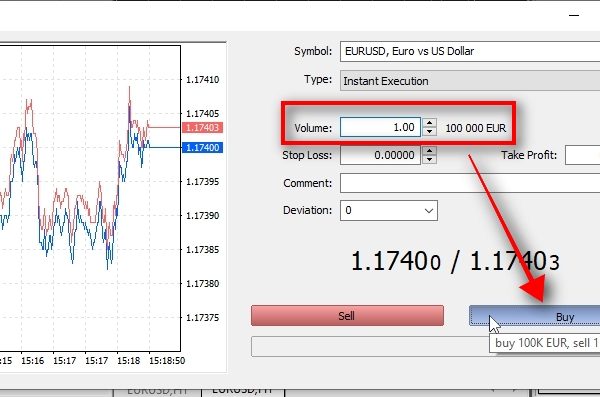Expand the Deviation dropdown chevron

click(x=429, y=211)
